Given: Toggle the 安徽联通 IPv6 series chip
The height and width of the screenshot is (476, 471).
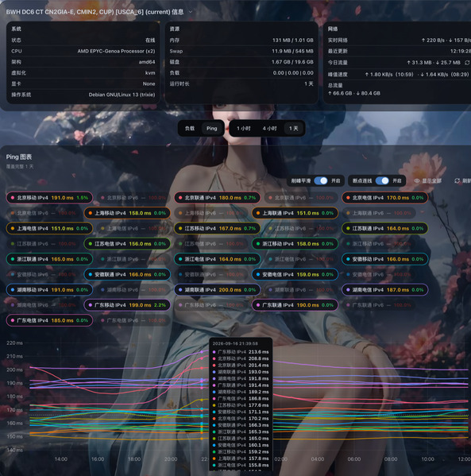Looking at the screenshot, I should tap(211, 274).
